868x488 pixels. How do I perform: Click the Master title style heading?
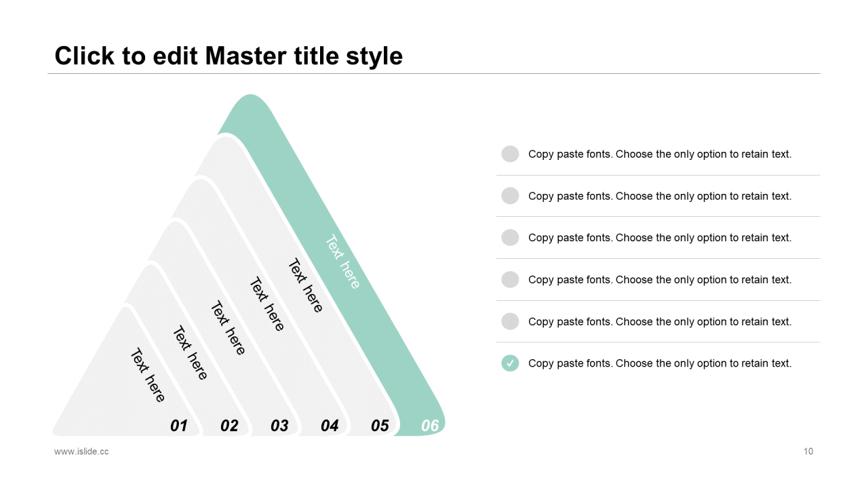click(x=229, y=56)
